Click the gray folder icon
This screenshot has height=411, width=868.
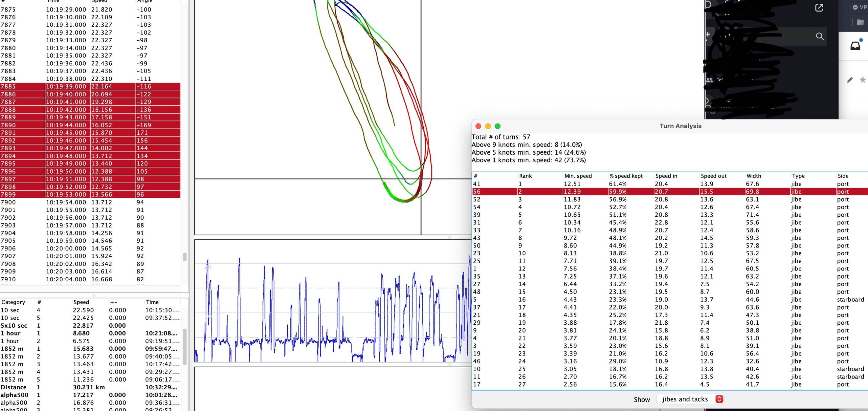tap(860, 23)
